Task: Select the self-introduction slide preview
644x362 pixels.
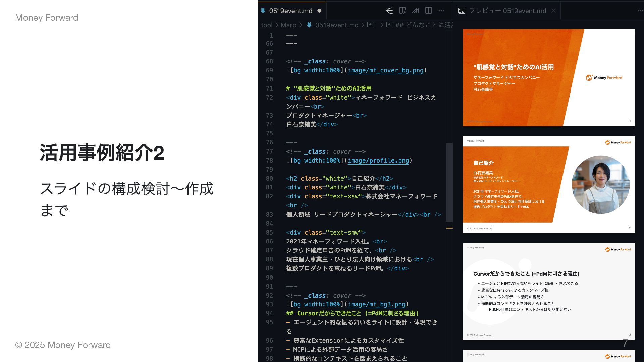Action: [x=548, y=184]
